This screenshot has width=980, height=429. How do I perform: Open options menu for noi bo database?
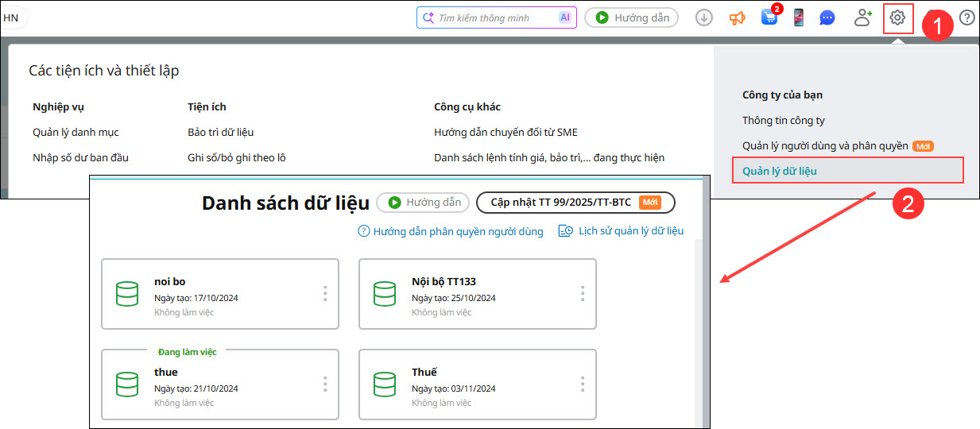point(325,294)
